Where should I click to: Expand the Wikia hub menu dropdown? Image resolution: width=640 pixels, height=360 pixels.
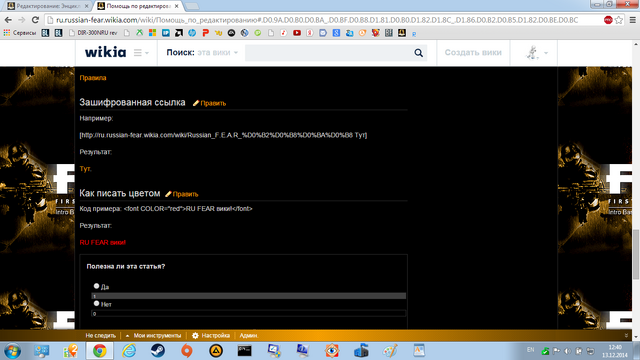(x=141, y=53)
